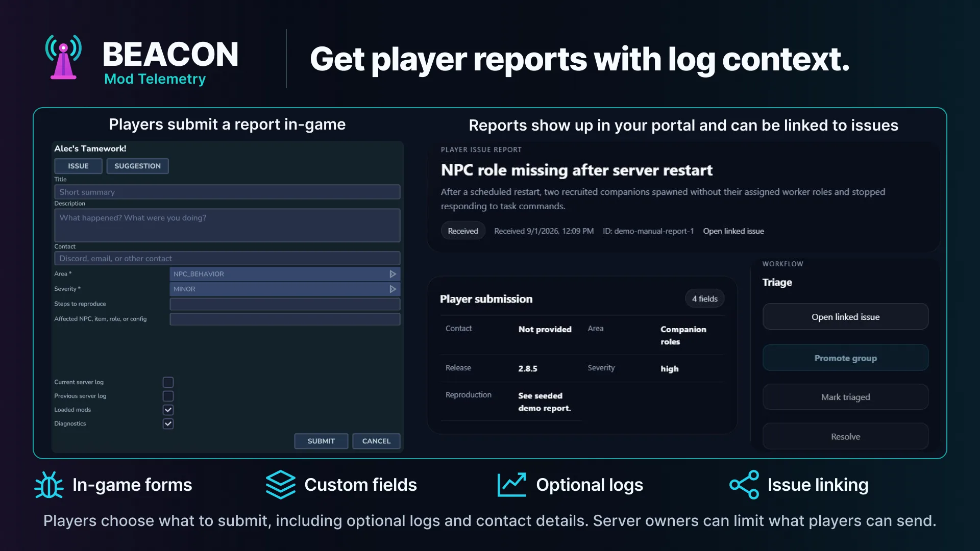
Task: Click the severity value high
Action: point(670,368)
